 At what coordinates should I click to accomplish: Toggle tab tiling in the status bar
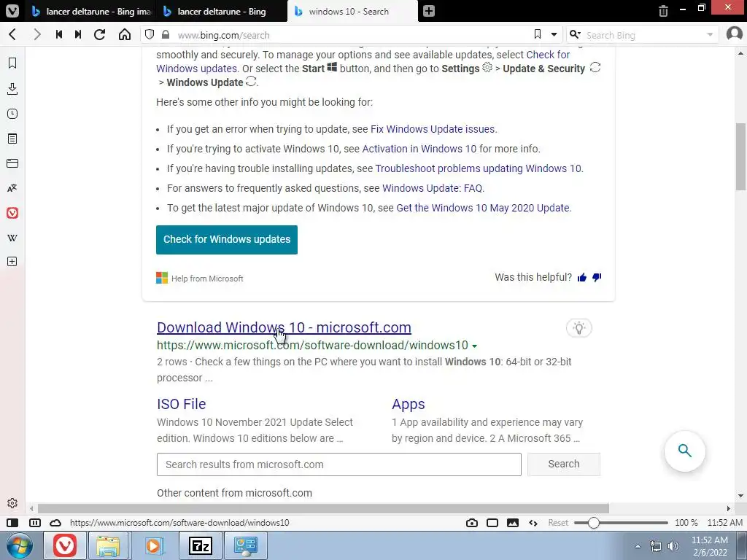click(x=35, y=522)
